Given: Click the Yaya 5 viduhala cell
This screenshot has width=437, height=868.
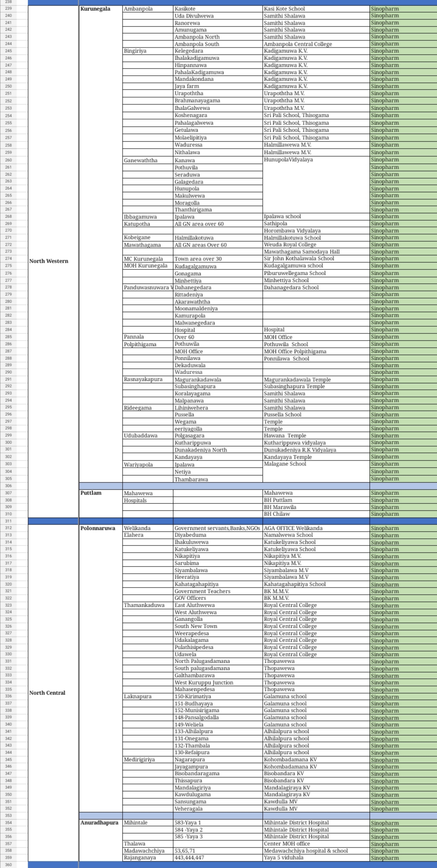Looking at the screenshot, I should 316,857.
